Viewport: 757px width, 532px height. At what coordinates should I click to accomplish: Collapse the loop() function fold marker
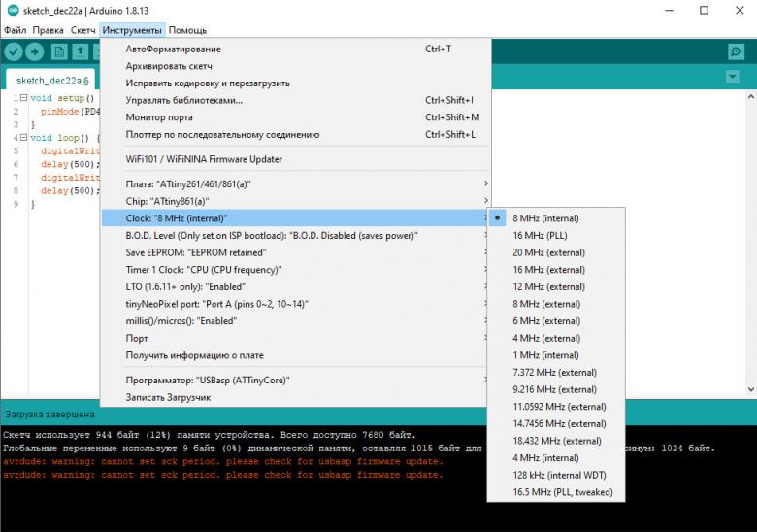[x=23, y=138]
